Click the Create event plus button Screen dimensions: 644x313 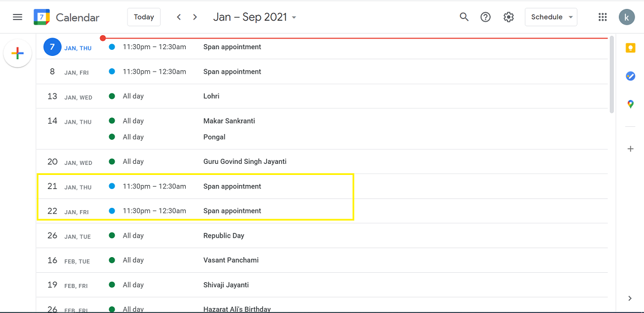(17, 54)
